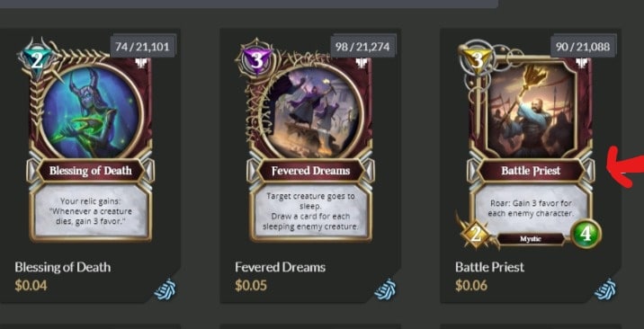Open the Fevered Dreams card artwork
This screenshot has height=329, width=644.
pyautogui.click(x=311, y=111)
